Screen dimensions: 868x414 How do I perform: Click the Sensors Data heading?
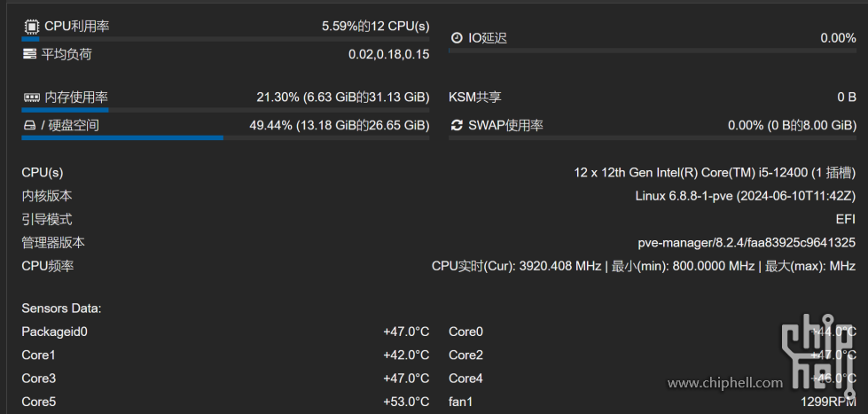(x=61, y=308)
